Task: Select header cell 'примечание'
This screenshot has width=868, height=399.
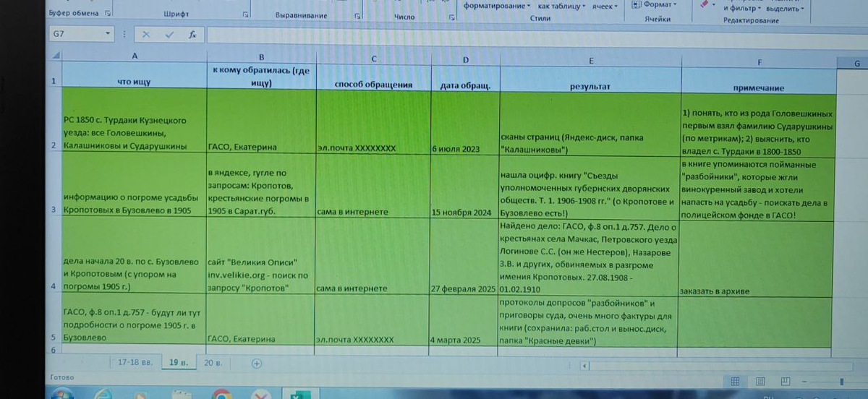Action: tap(759, 82)
